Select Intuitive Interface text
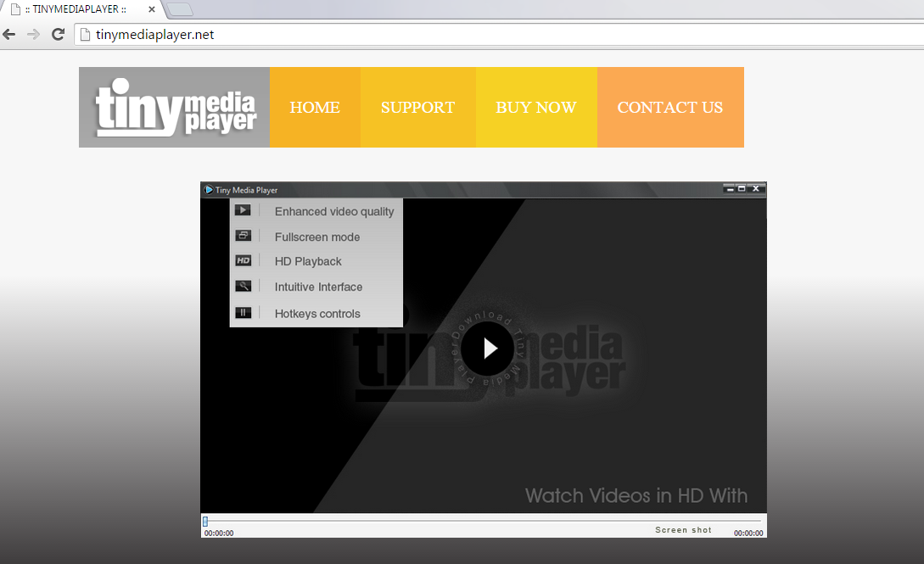Viewport: 924px width, 564px height. pyautogui.click(x=318, y=287)
